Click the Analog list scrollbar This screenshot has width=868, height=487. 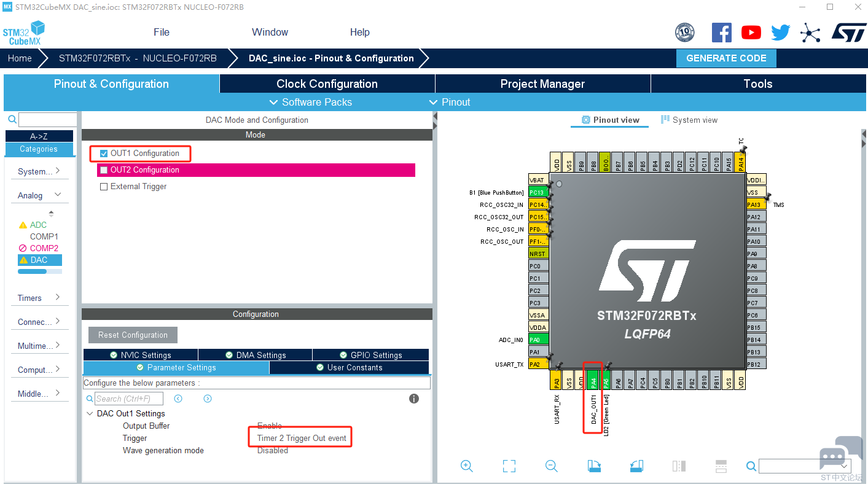tap(40, 271)
